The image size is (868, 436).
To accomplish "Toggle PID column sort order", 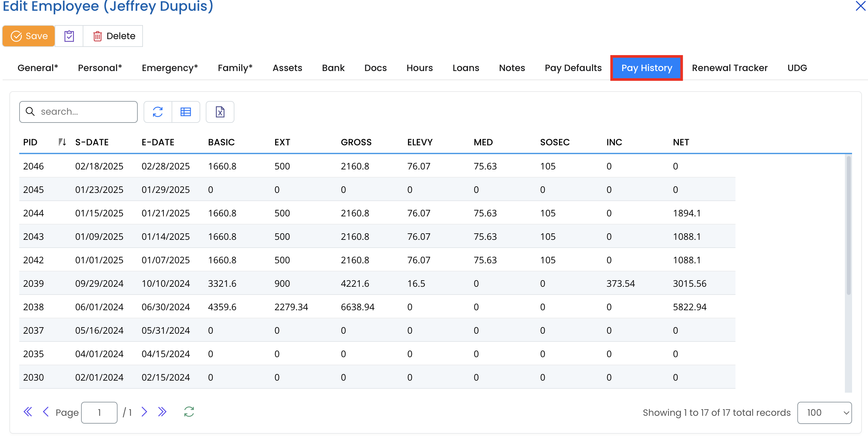I will (62, 142).
